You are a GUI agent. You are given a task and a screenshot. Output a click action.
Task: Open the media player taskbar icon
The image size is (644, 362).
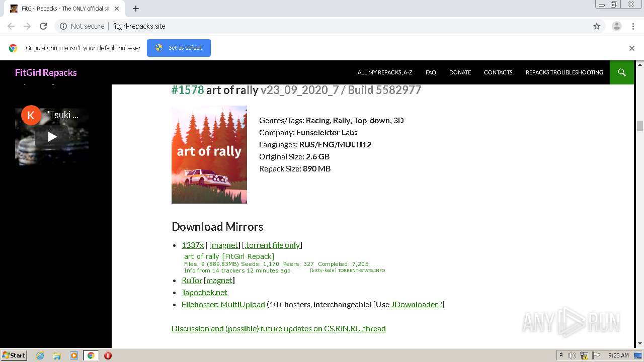coord(74,355)
